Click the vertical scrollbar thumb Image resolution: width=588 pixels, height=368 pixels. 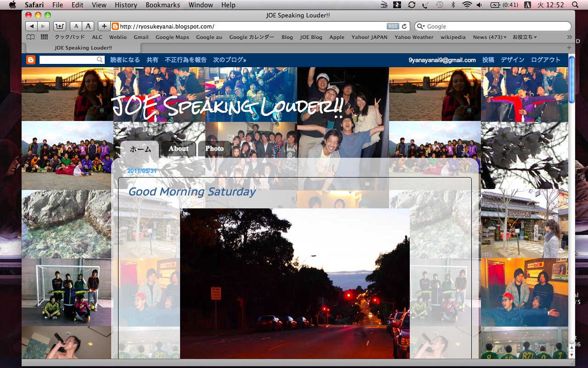pos(571,79)
